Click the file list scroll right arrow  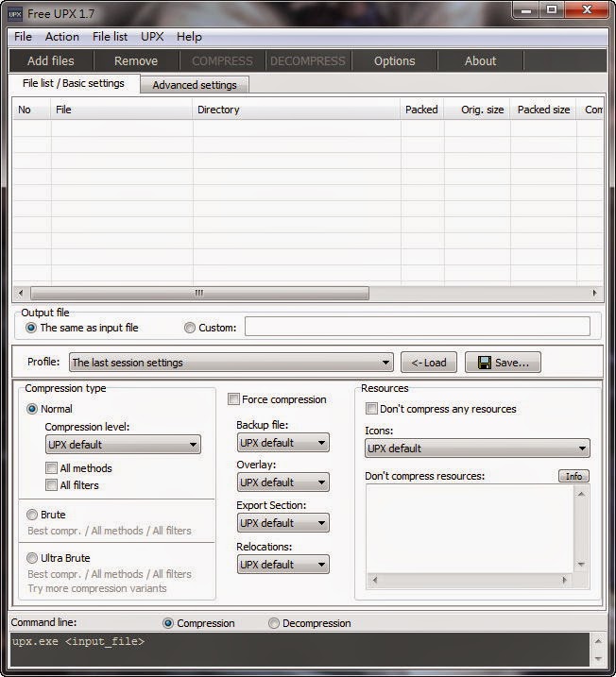[x=595, y=293]
